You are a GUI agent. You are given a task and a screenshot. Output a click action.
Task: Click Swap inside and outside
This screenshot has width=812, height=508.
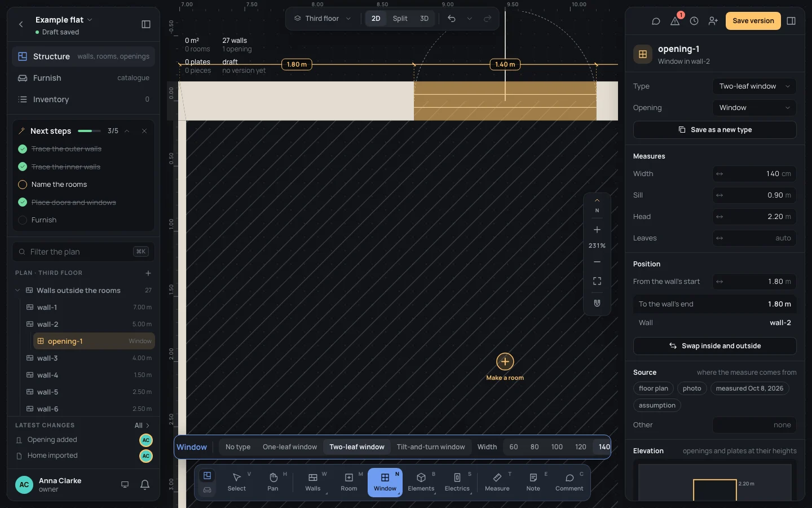[x=715, y=346]
